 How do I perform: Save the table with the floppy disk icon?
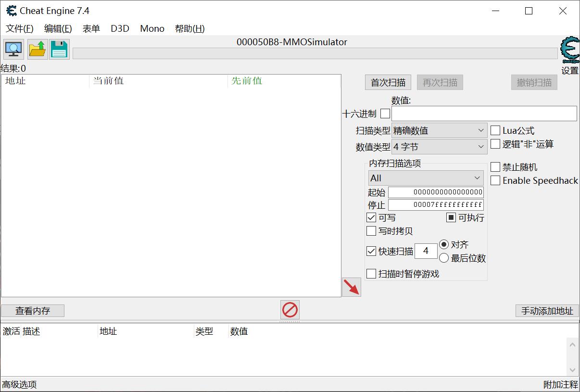(59, 49)
